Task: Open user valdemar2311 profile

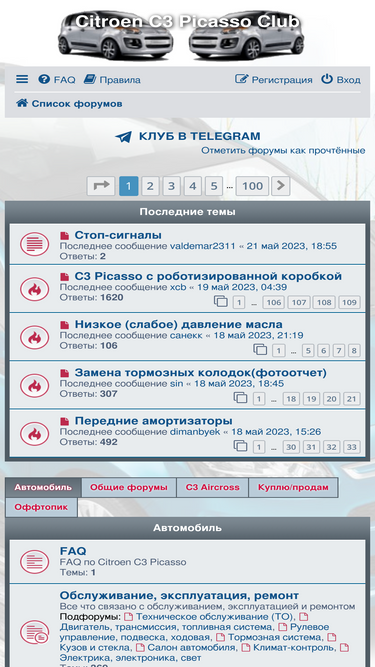Action: click(x=202, y=246)
